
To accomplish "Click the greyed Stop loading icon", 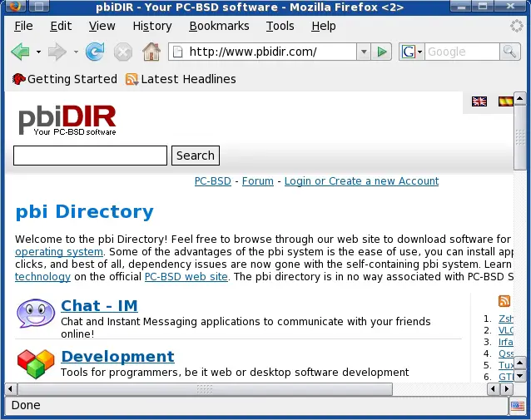I will (x=123, y=52).
